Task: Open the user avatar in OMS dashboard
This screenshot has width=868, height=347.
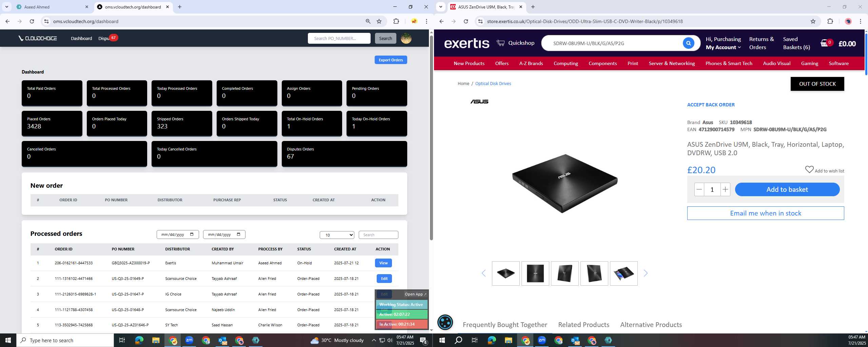Action: (x=406, y=38)
